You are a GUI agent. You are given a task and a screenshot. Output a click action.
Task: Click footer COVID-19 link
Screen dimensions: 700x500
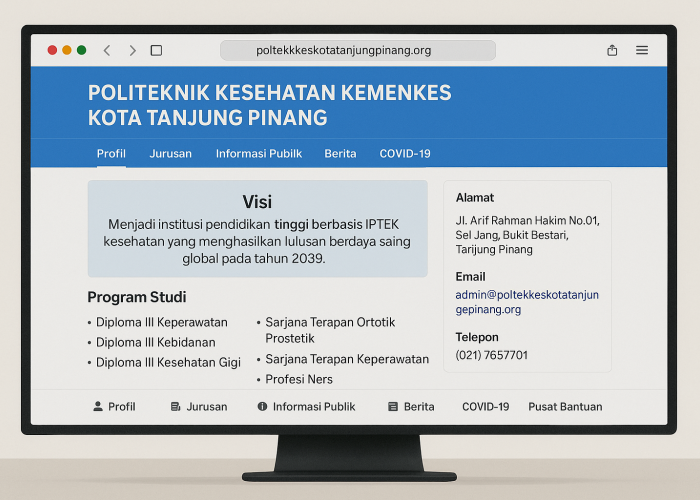485,406
